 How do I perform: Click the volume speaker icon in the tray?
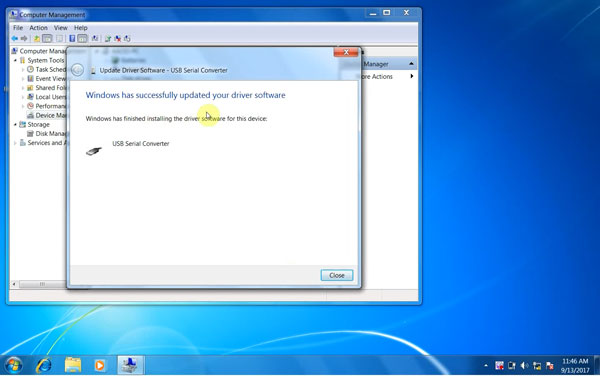[x=524, y=366]
